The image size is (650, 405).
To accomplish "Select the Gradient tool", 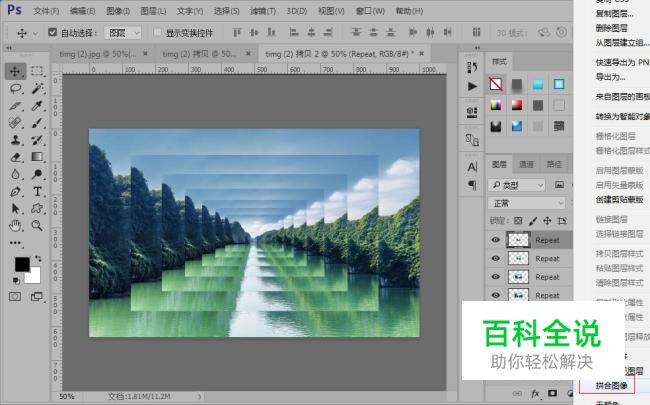I will coord(37,157).
